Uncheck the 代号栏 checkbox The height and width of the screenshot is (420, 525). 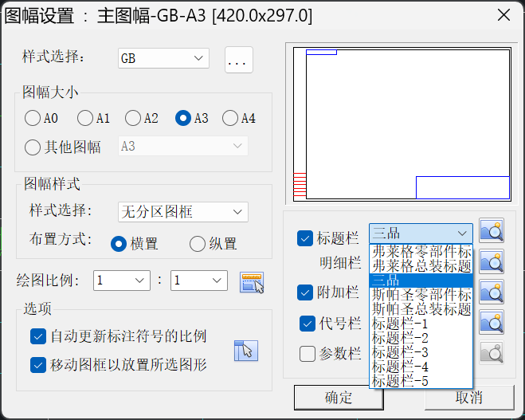click(308, 324)
